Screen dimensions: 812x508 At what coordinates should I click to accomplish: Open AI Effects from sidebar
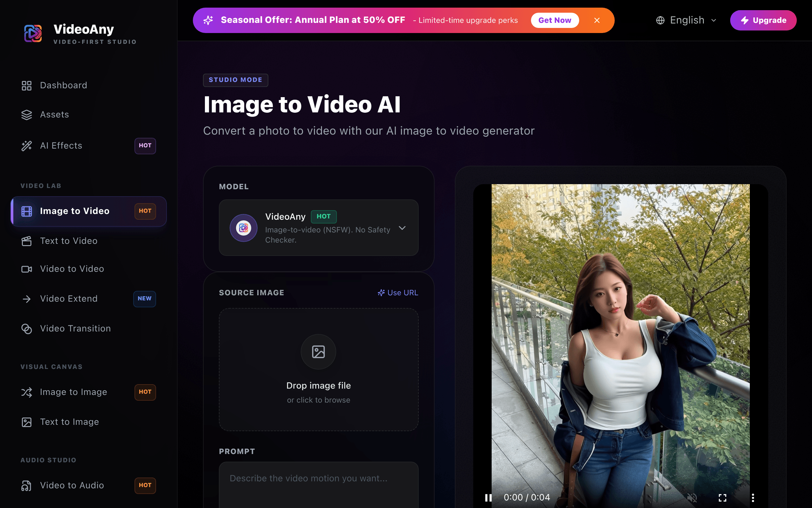pos(88,146)
